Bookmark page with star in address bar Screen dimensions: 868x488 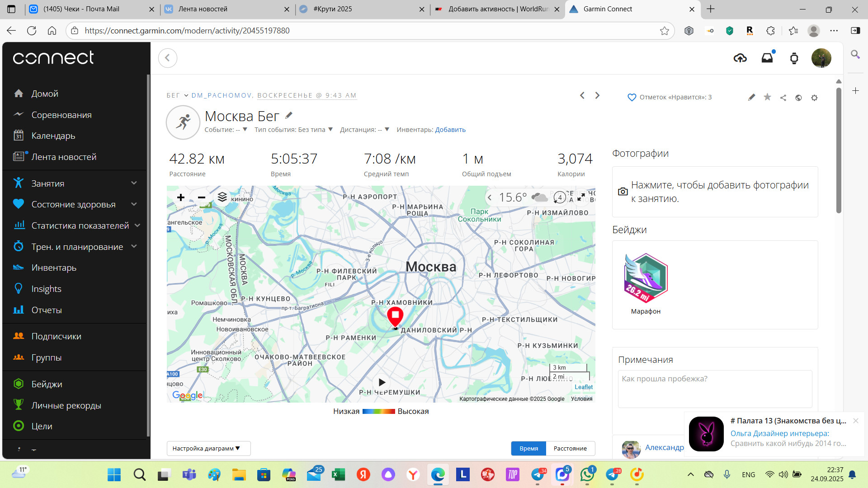pos(664,31)
